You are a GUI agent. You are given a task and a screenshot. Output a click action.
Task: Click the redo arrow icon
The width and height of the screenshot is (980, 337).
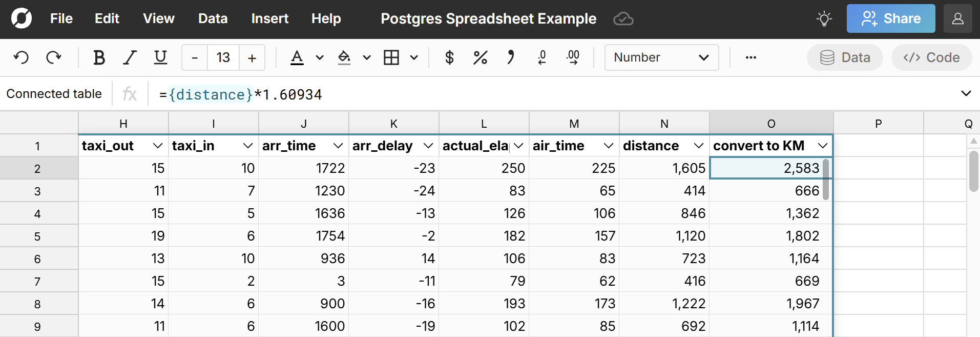tap(54, 57)
